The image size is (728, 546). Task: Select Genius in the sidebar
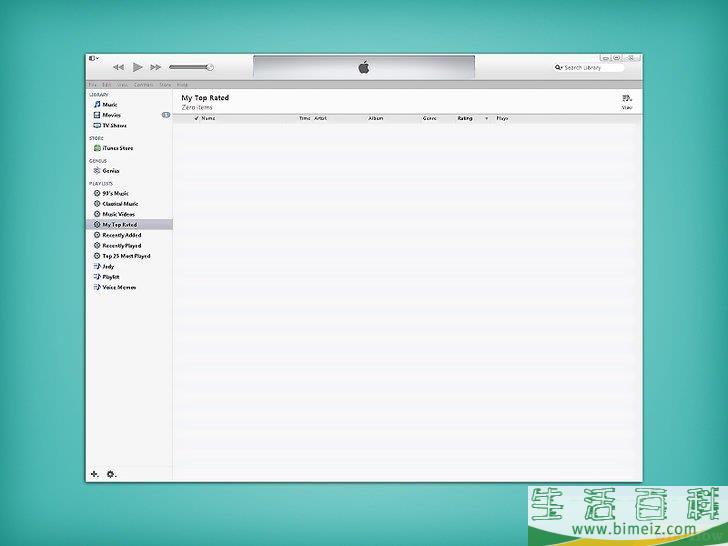(106, 171)
